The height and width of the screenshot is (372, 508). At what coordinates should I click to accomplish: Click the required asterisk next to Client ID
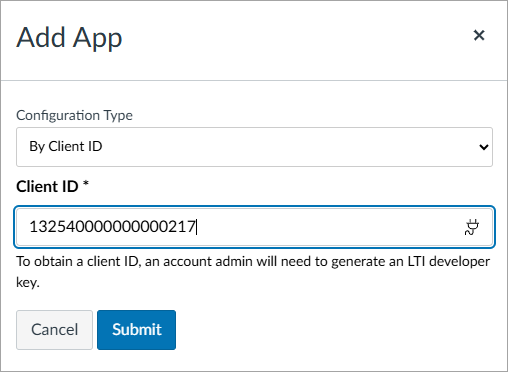click(x=86, y=183)
